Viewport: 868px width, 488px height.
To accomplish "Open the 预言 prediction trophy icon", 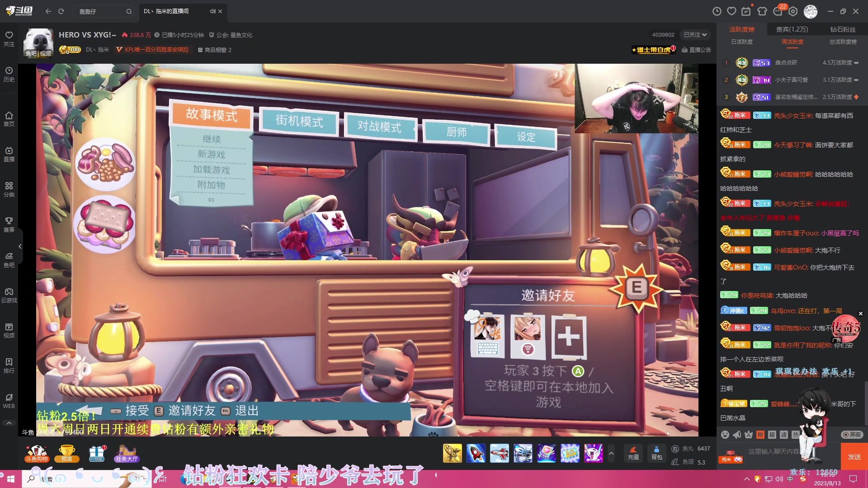I will point(67,453).
